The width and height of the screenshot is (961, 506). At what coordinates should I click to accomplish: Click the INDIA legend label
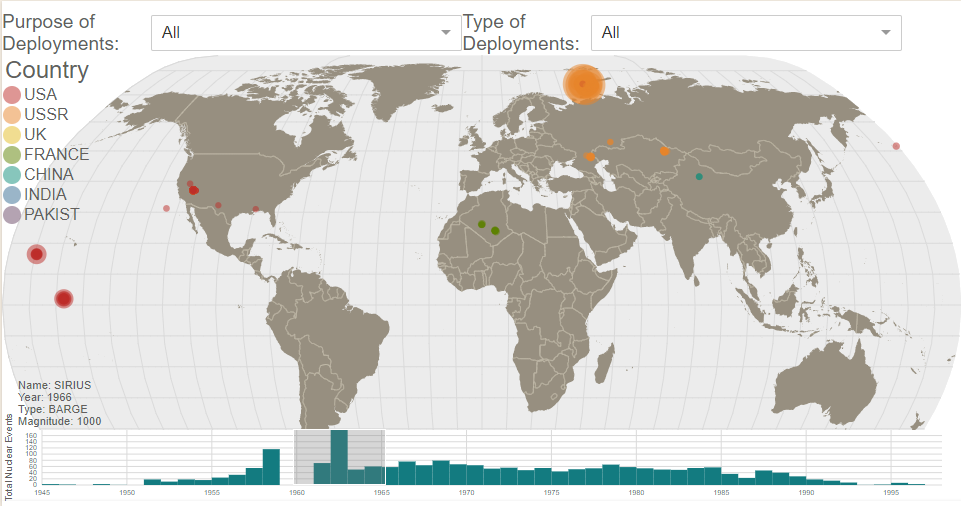coord(45,195)
